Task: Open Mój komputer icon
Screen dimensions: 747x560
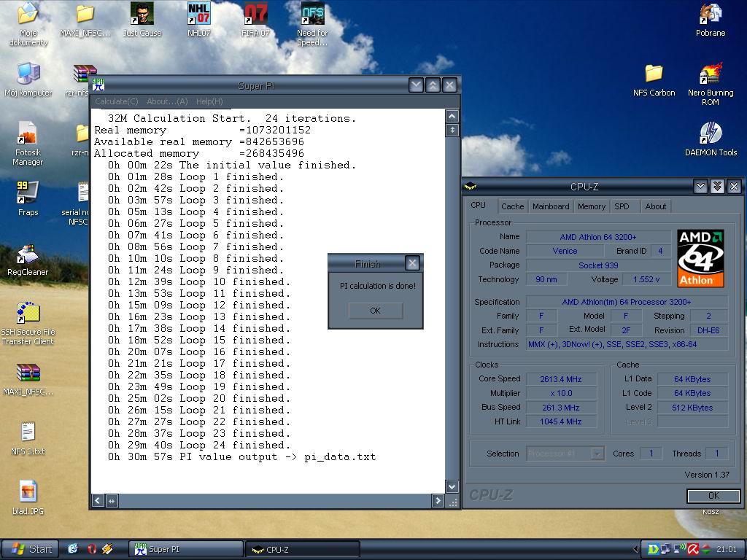Action: (x=28, y=80)
